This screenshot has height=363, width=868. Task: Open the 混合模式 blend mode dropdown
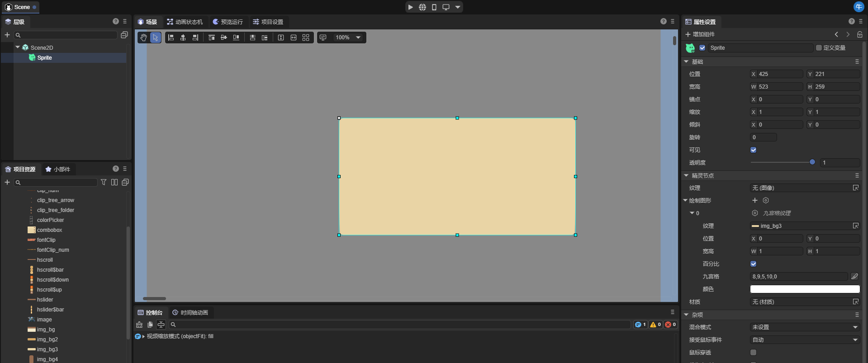(804, 327)
